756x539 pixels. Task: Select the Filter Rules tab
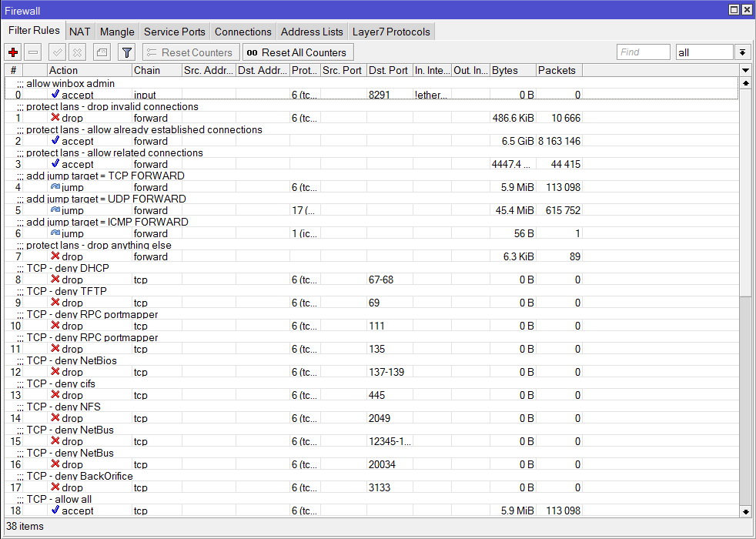pyautogui.click(x=34, y=30)
